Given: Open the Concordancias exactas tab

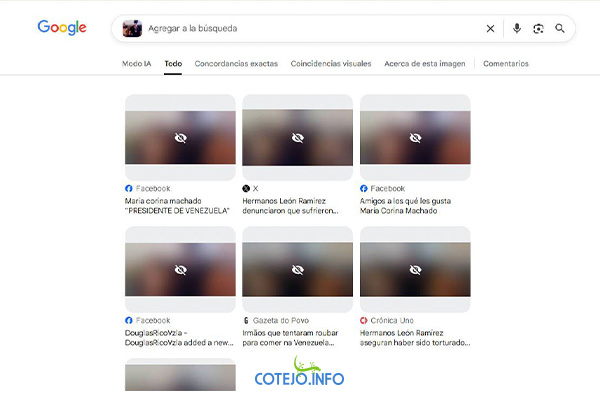Looking at the screenshot, I should [x=236, y=64].
